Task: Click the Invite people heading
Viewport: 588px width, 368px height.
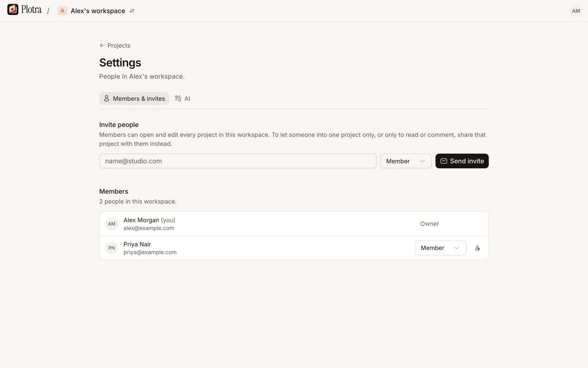Action: tap(119, 125)
